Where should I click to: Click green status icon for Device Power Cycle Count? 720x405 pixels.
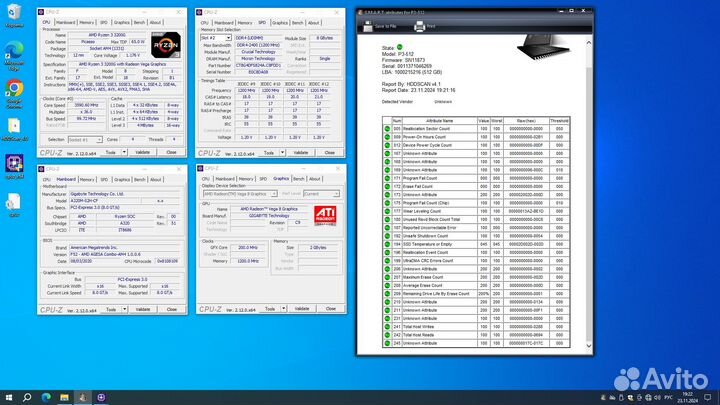[387, 146]
